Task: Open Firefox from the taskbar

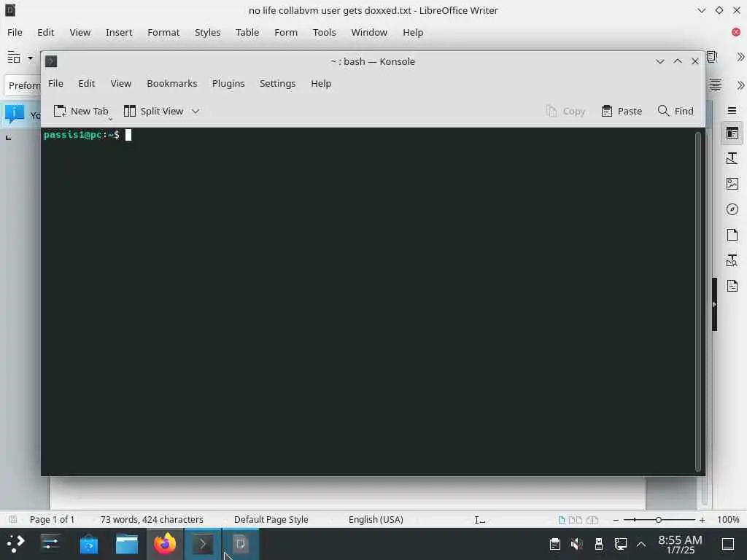Action: pyautogui.click(x=165, y=544)
